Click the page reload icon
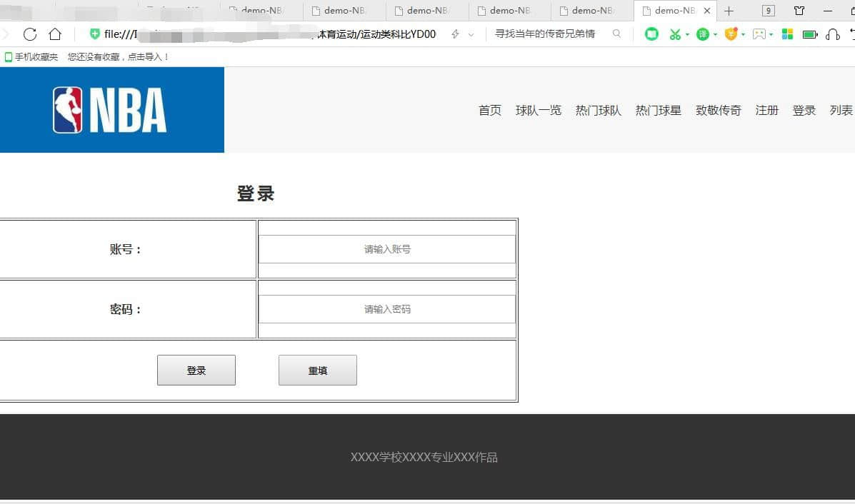Screen dimensions: 855x504 (x=30, y=34)
